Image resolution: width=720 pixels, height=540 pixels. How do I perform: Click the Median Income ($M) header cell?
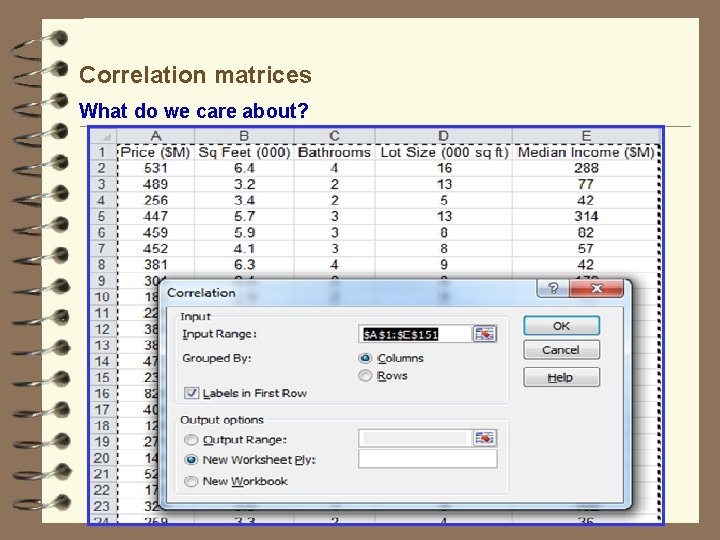[586, 152]
